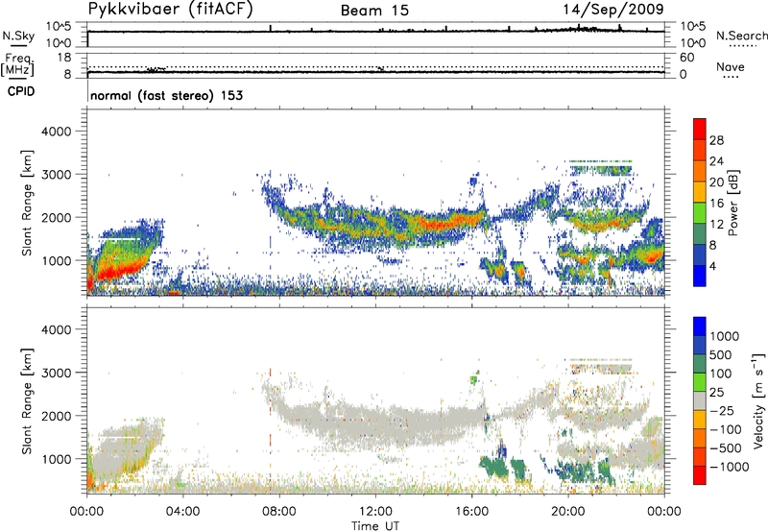Pick the gray segment of Velocity colorbar
The image size is (768, 532).
click(x=700, y=401)
